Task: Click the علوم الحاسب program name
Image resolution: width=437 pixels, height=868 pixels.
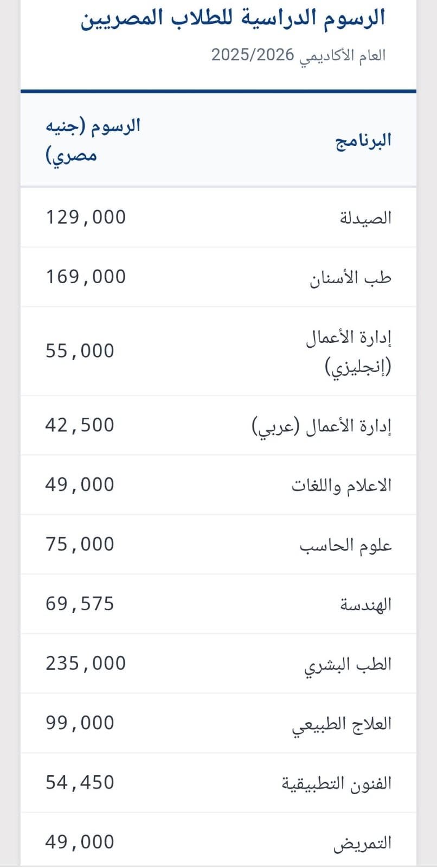Action: click(346, 545)
